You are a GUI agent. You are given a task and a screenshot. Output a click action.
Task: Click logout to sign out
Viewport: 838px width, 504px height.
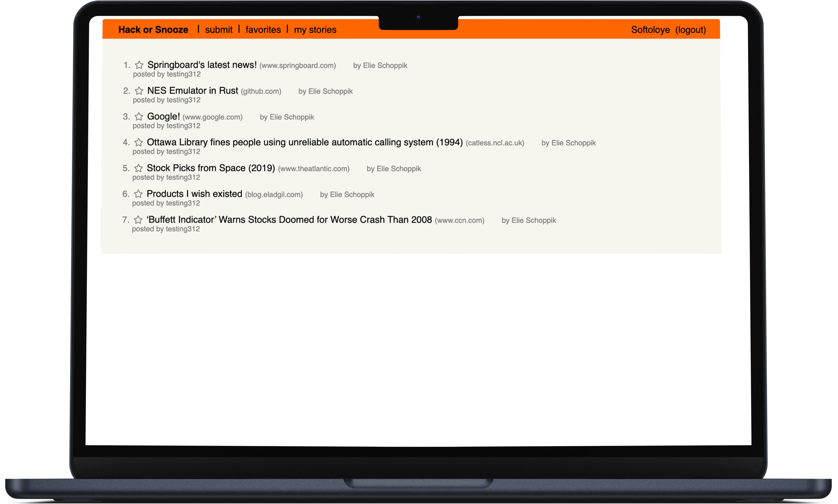tap(691, 29)
